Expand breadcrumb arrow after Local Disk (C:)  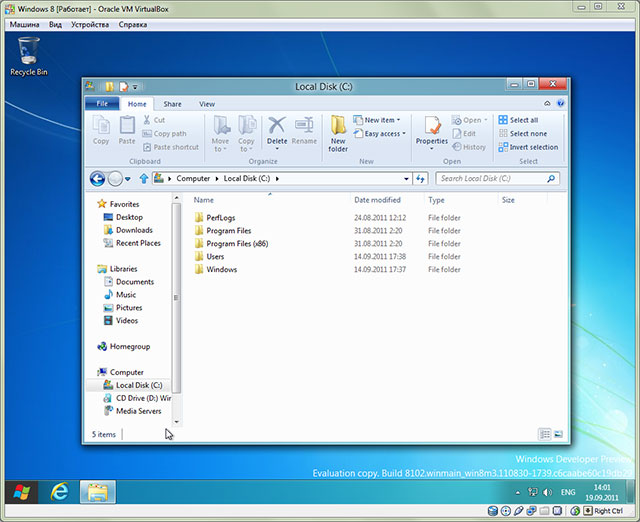pyautogui.click(x=277, y=178)
